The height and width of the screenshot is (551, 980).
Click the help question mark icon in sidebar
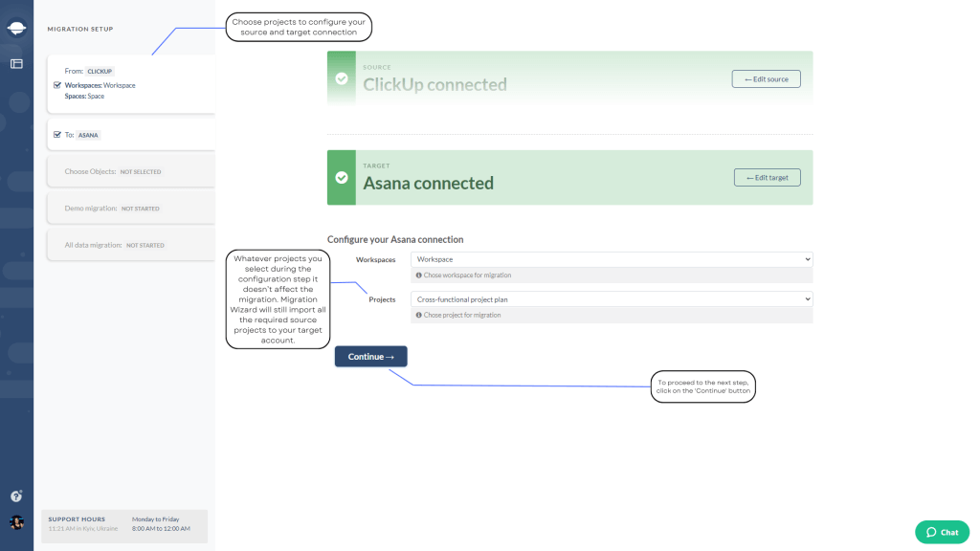pos(15,496)
